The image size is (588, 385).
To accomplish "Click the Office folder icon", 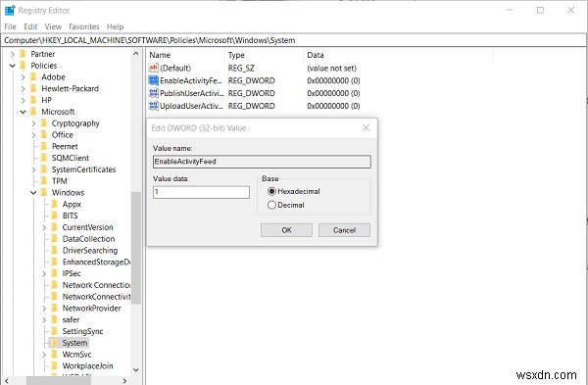I will click(44, 134).
